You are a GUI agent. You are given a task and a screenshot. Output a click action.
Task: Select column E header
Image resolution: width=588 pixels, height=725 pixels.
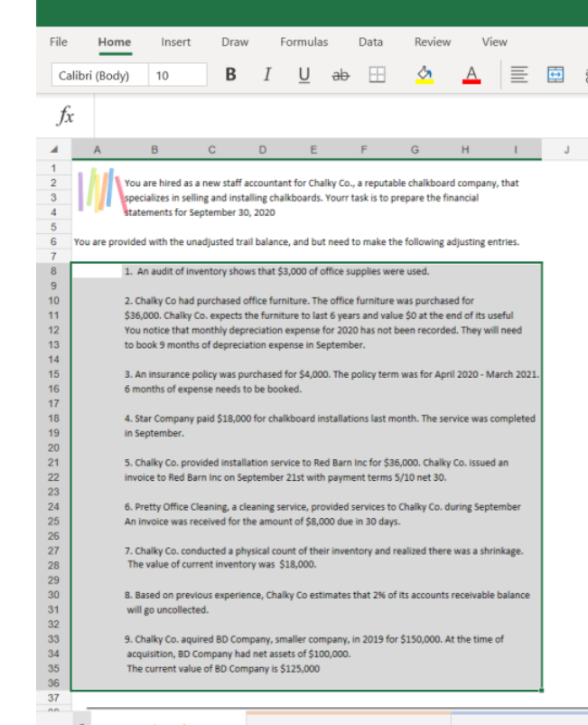313,149
